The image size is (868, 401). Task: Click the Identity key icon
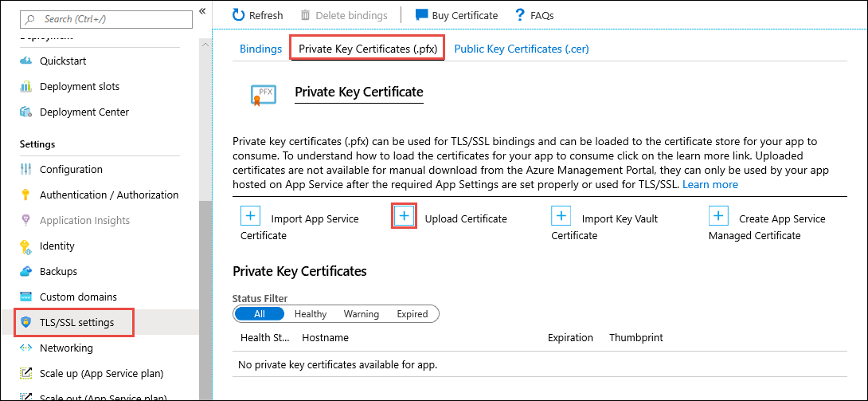pyautogui.click(x=25, y=246)
